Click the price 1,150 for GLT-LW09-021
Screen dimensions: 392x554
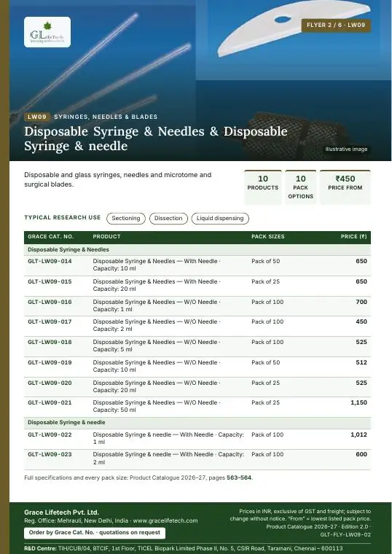point(358,403)
